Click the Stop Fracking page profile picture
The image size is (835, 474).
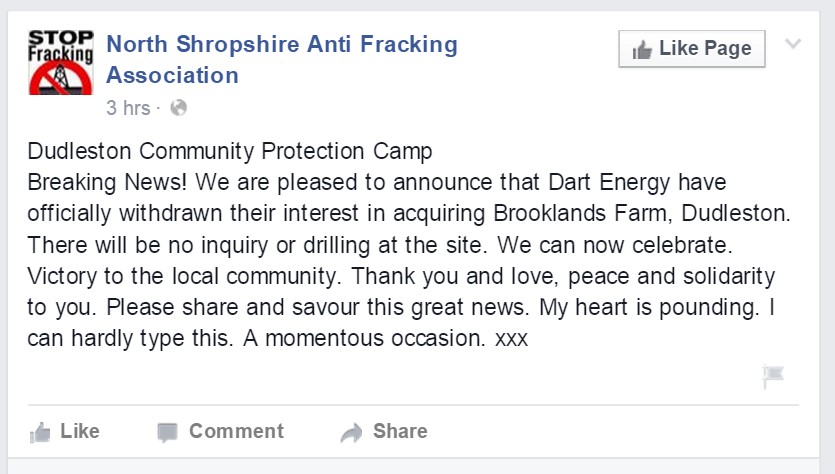click(61, 62)
